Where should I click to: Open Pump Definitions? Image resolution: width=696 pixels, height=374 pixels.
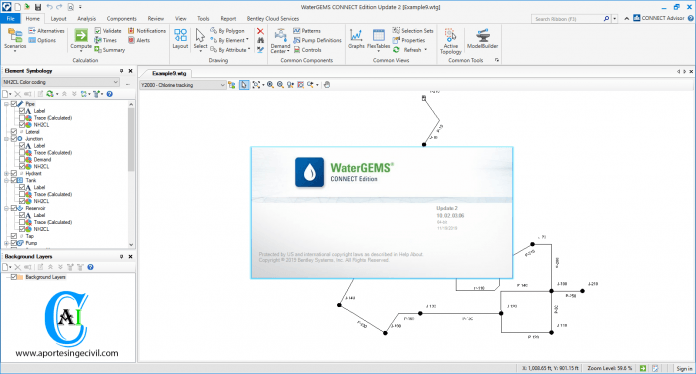click(x=317, y=40)
